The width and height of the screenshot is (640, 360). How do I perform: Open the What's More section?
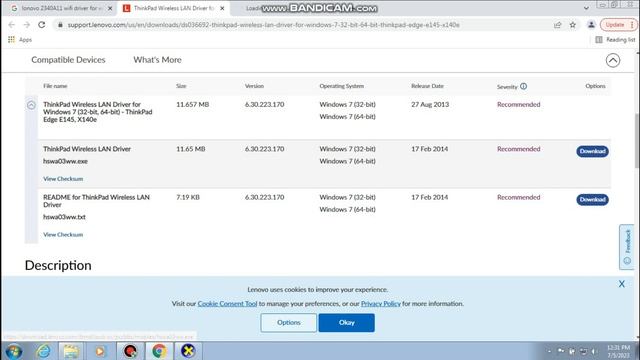coord(158,60)
